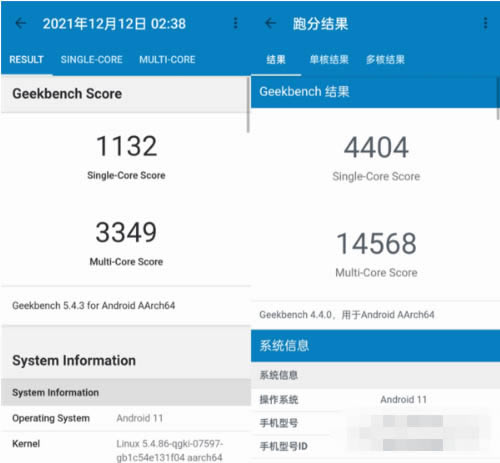Image resolution: width=500 pixels, height=463 pixels.
Task: Tap the 4404 single-core score
Action: tap(376, 147)
